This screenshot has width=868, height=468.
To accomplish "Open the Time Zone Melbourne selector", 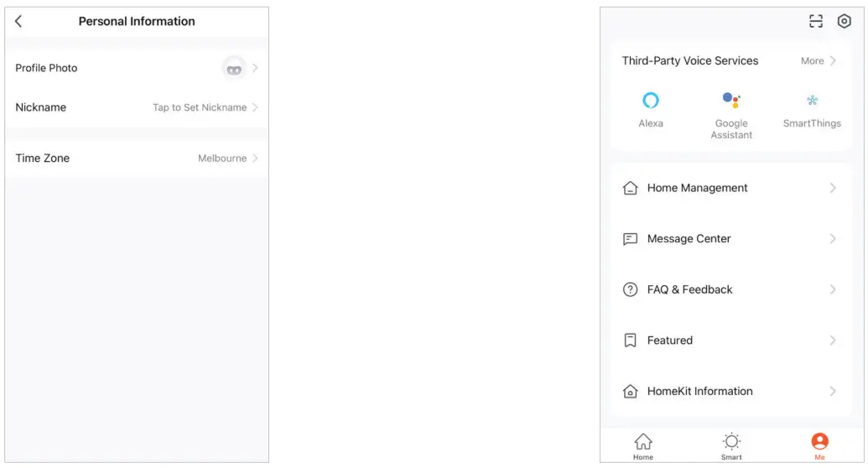I will pos(226,159).
